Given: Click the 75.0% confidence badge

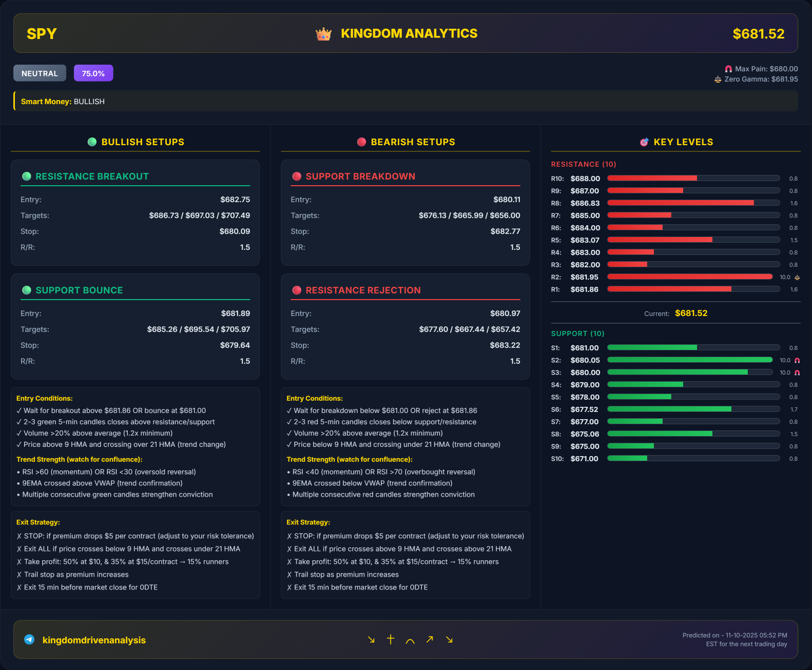Looking at the screenshot, I should [93, 73].
